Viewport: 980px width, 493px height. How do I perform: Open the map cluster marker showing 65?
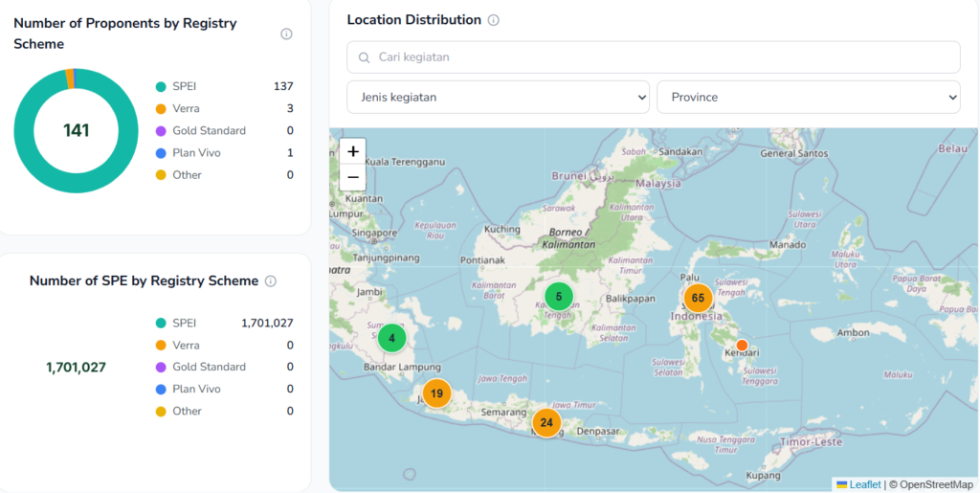[698, 298]
